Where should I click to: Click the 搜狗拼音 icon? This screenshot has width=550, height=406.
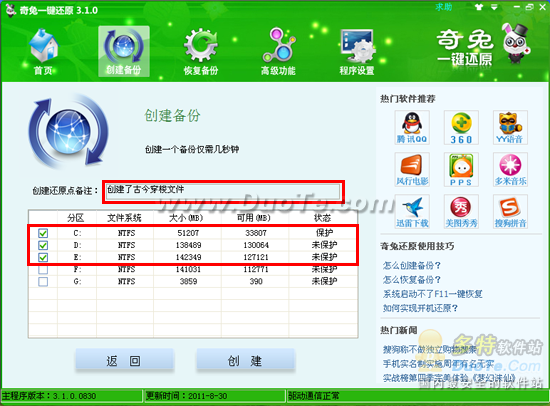click(x=510, y=211)
